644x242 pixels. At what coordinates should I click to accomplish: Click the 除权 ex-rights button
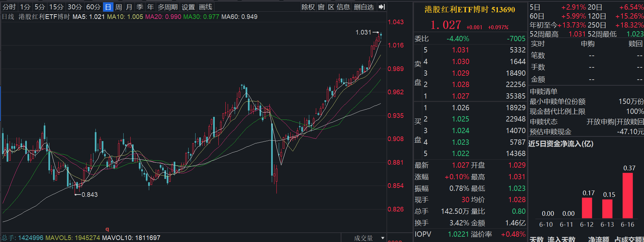[x=308, y=7]
